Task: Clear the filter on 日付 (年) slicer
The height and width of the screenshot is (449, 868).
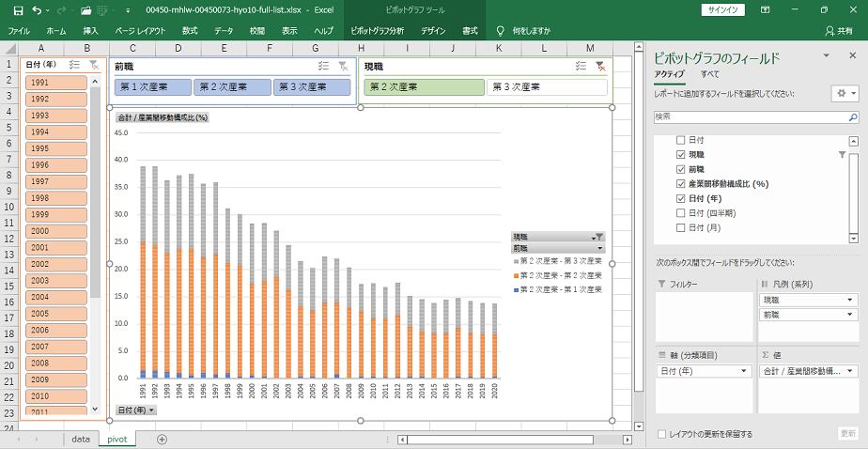Action: click(94, 65)
